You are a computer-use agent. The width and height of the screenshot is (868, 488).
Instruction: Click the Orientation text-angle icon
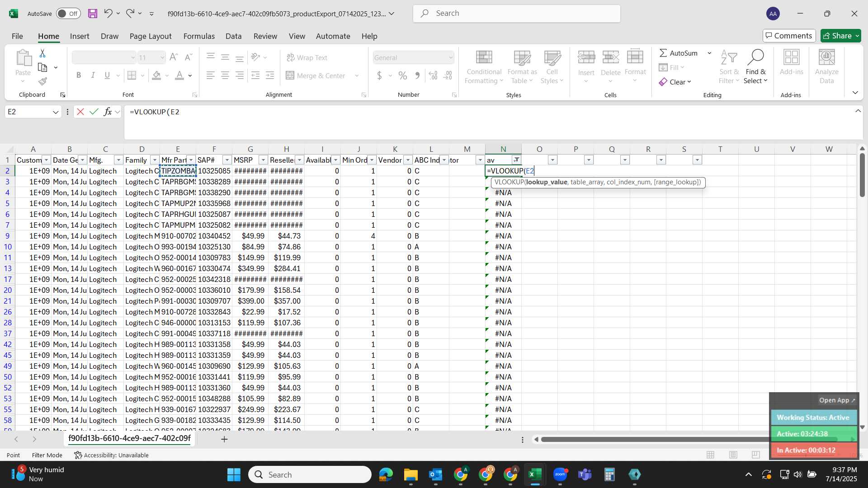point(256,57)
